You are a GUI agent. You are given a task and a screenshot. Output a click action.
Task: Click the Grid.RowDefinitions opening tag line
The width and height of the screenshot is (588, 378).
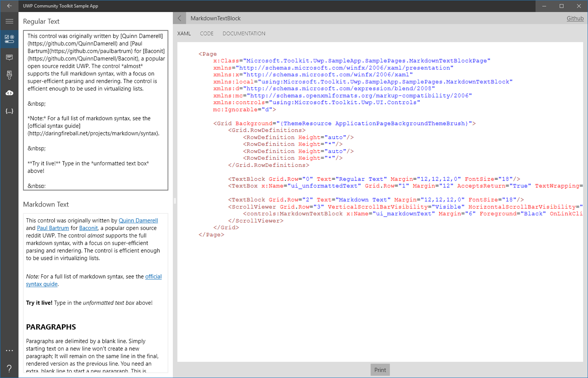tap(266, 130)
